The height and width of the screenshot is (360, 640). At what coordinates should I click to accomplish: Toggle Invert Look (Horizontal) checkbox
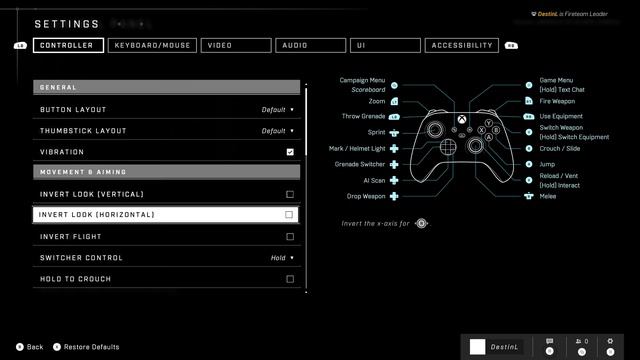click(289, 215)
